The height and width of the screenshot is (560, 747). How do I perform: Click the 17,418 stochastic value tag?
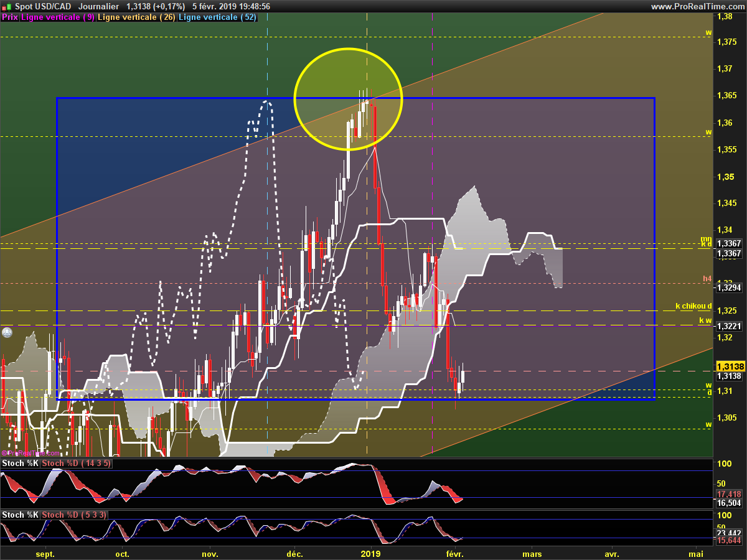[730, 494]
